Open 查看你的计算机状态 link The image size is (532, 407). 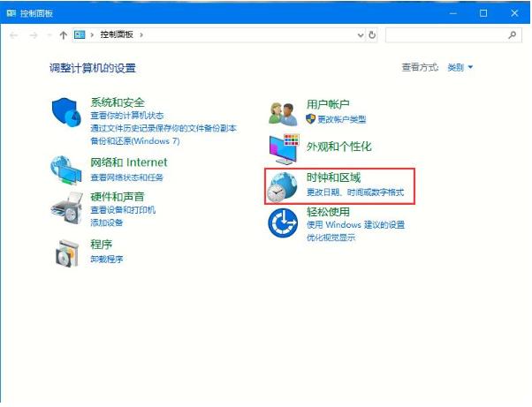click(127, 116)
